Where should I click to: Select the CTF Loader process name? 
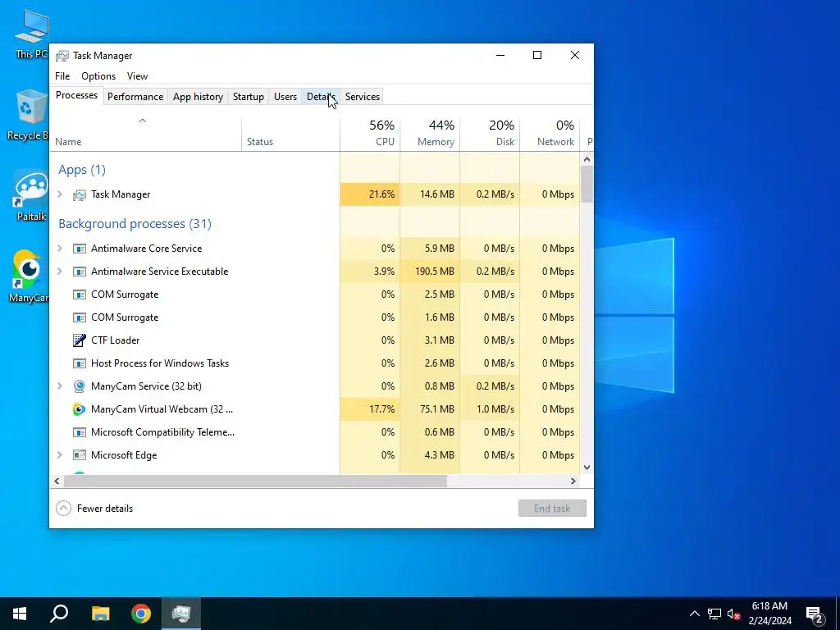pos(115,340)
